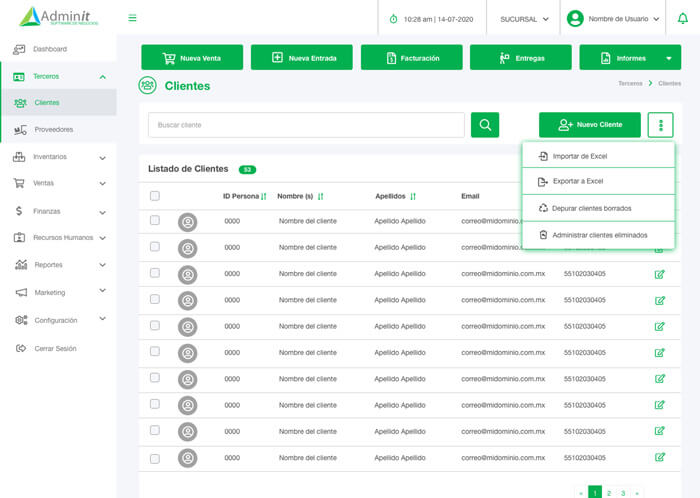Select the last client row checkbox
Screen dimensions: 700x498
[x=155, y=457]
